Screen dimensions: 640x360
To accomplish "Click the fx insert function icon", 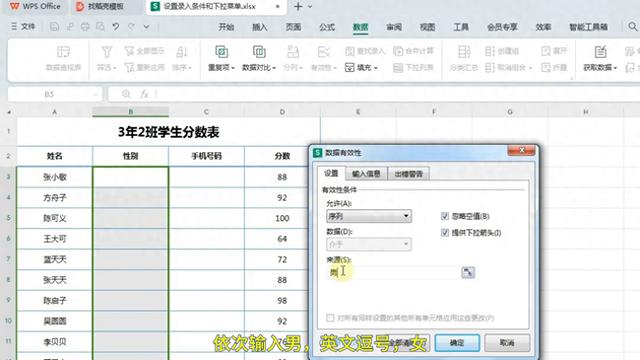I will click(x=144, y=94).
